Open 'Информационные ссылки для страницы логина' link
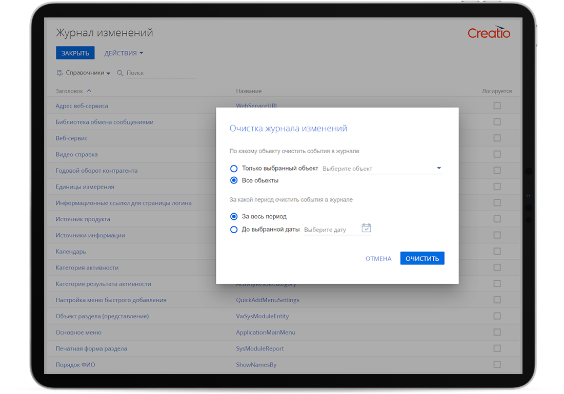Image resolution: width=564 pixels, height=394 pixels. [x=123, y=203]
